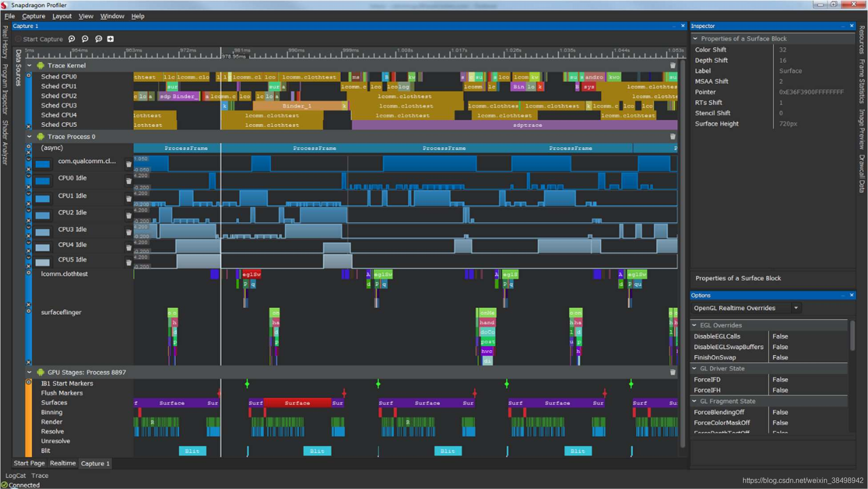Close the Sched CPU track group with X

coord(28,126)
